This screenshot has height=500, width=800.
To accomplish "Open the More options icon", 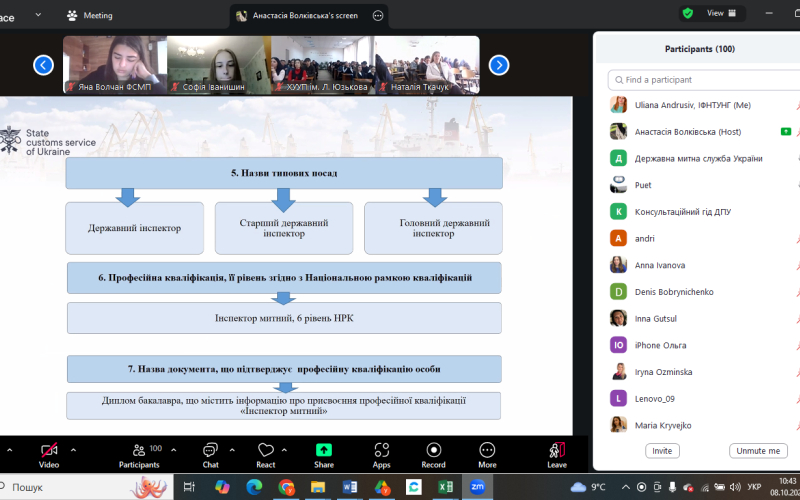I will click(487, 450).
